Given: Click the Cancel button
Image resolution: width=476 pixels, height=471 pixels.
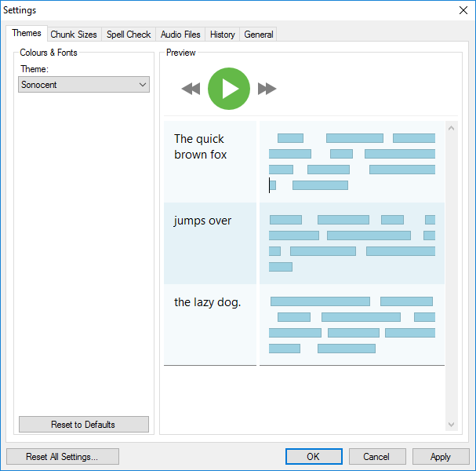Looking at the screenshot, I should click(377, 456).
